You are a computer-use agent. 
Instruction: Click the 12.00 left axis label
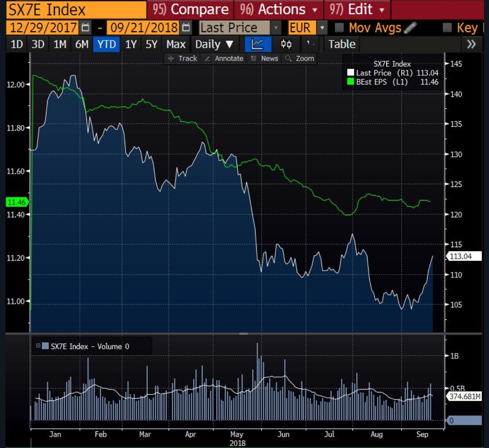click(x=15, y=84)
